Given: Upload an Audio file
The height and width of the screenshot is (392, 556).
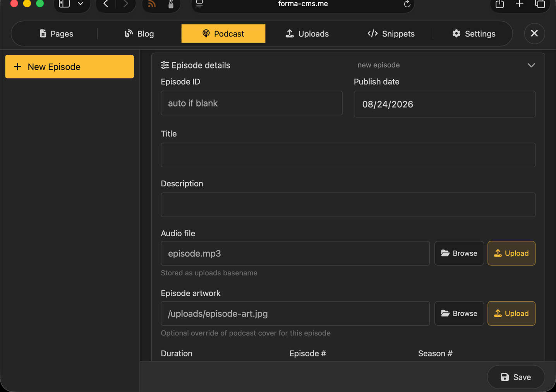Looking at the screenshot, I should (511, 253).
